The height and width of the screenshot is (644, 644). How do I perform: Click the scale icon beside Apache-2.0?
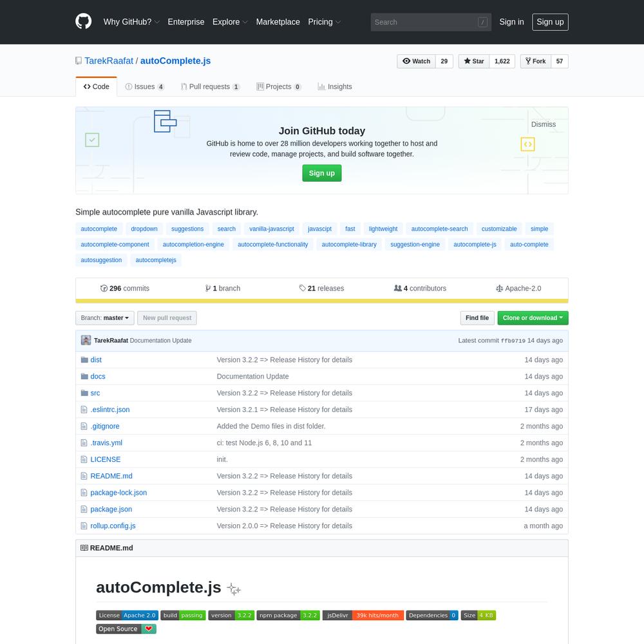click(500, 289)
